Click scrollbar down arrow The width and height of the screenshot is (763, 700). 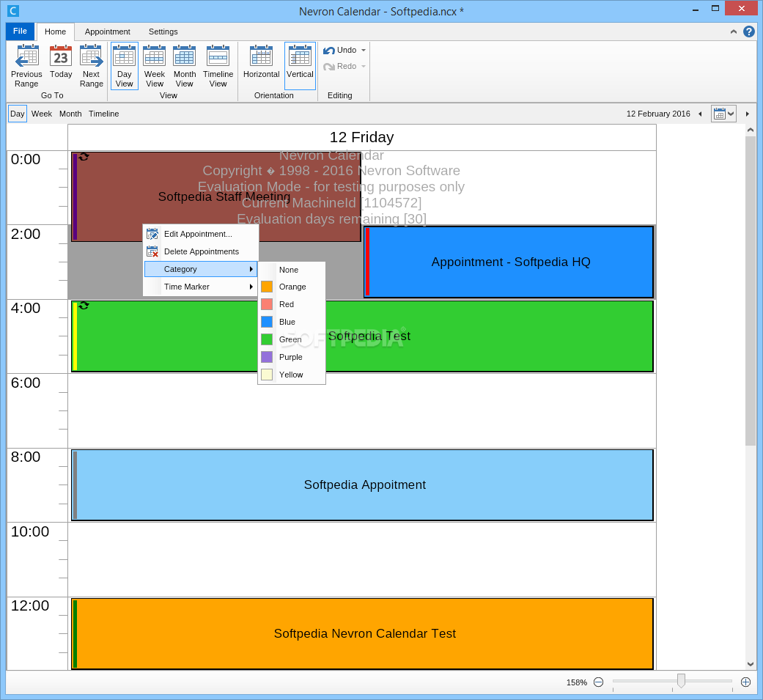point(750,664)
